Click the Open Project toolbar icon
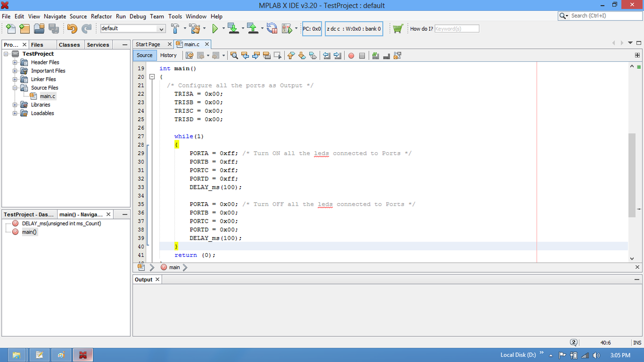Screen dimensions: 644x362 [x=39, y=28]
